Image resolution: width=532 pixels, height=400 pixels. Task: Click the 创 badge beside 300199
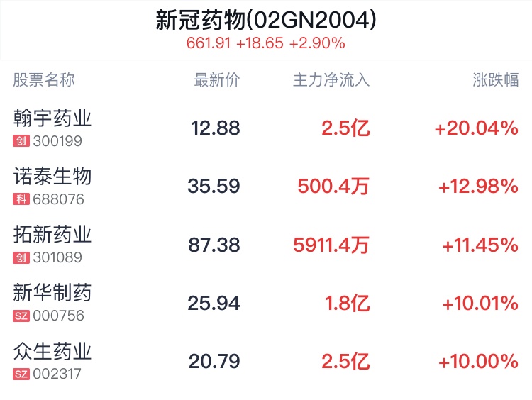point(21,141)
